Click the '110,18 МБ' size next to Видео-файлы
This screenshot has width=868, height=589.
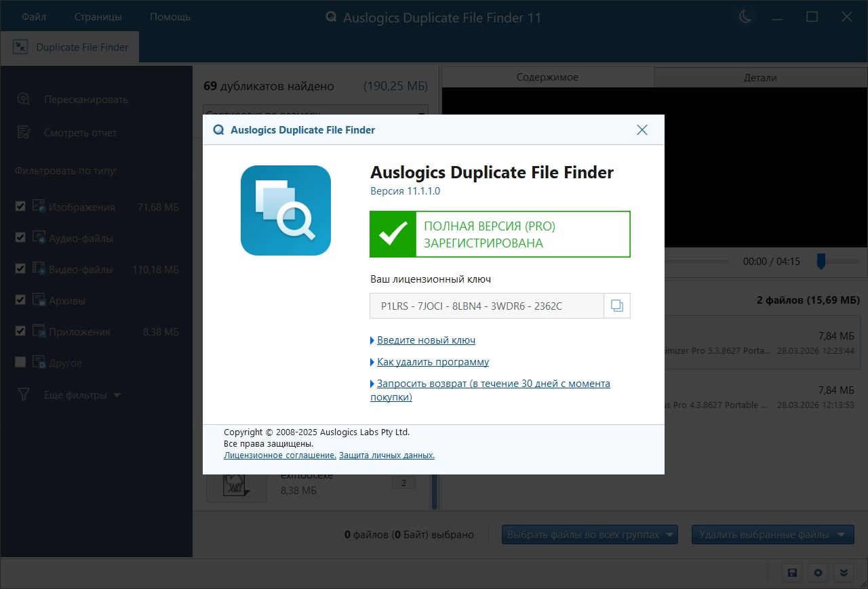156,269
